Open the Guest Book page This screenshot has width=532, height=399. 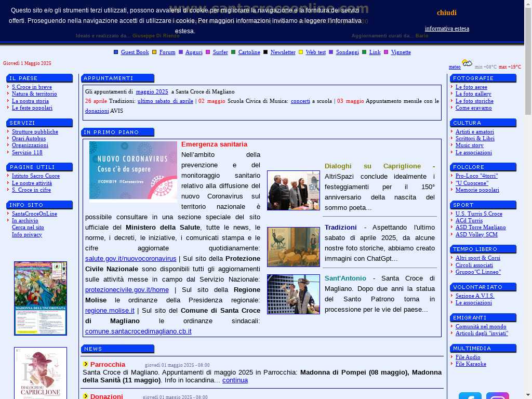coord(135,52)
